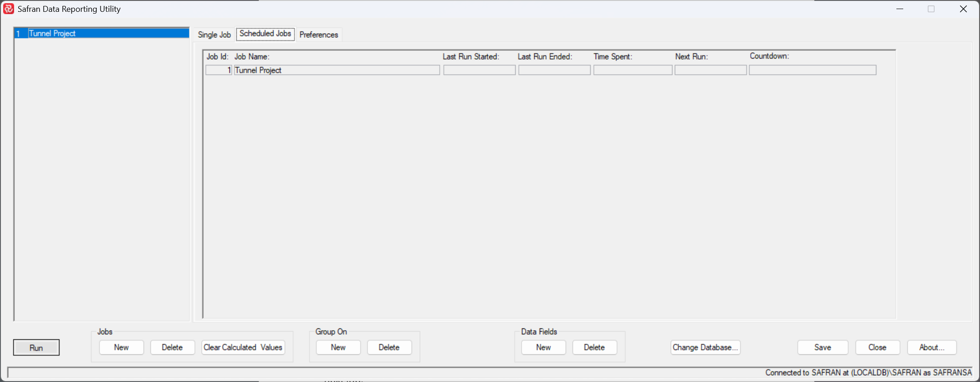Click the Save button
Image resolution: width=980 pixels, height=382 pixels.
[822, 347]
